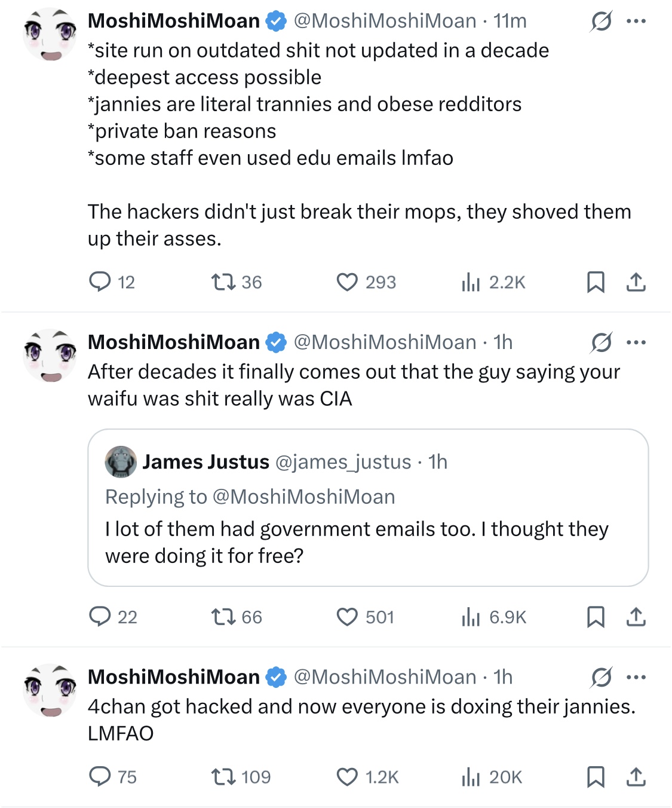Repost the tweet with 109 reposts

pos(223,776)
